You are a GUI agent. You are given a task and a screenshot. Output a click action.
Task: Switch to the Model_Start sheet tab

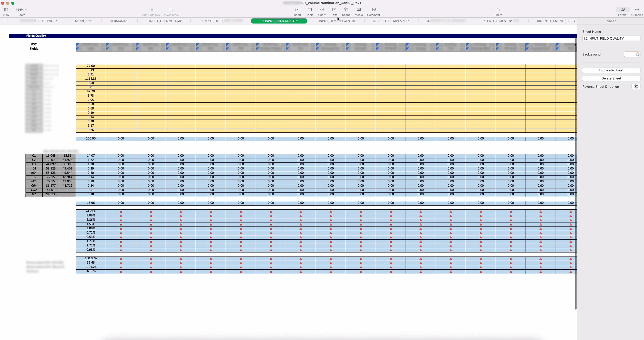pyautogui.click(x=84, y=21)
